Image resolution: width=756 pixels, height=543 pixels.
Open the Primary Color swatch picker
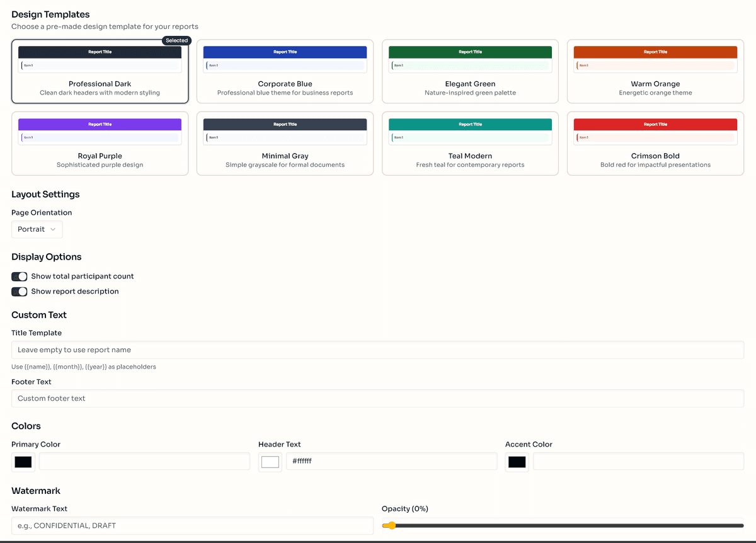click(x=23, y=462)
